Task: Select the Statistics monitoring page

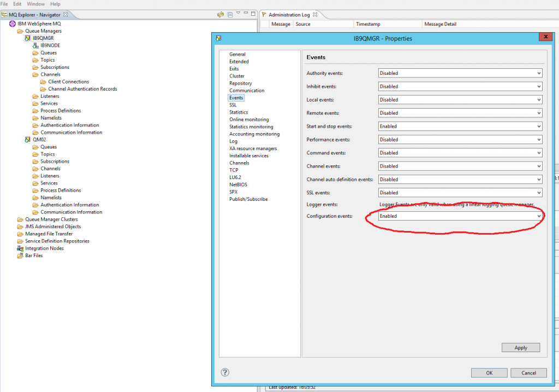Action: coord(251,127)
